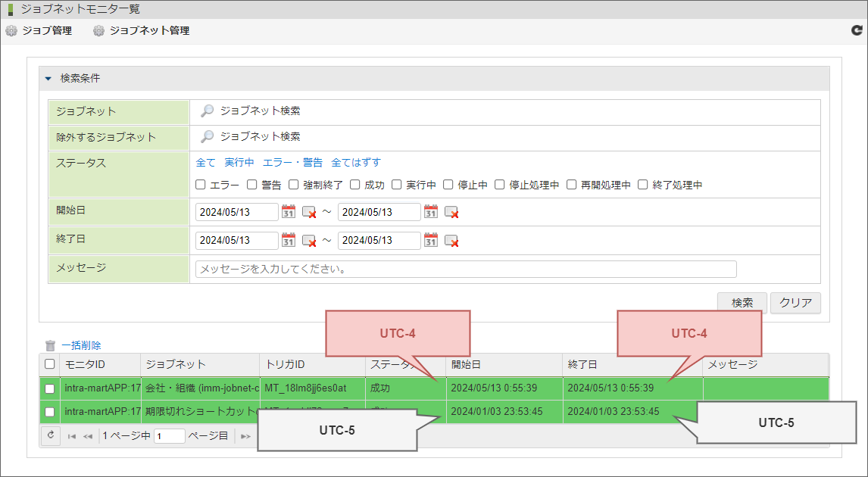This screenshot has height=477, width=868.
Task: Check the 成功 status checkbox
Action: click(x=355, y=185)
